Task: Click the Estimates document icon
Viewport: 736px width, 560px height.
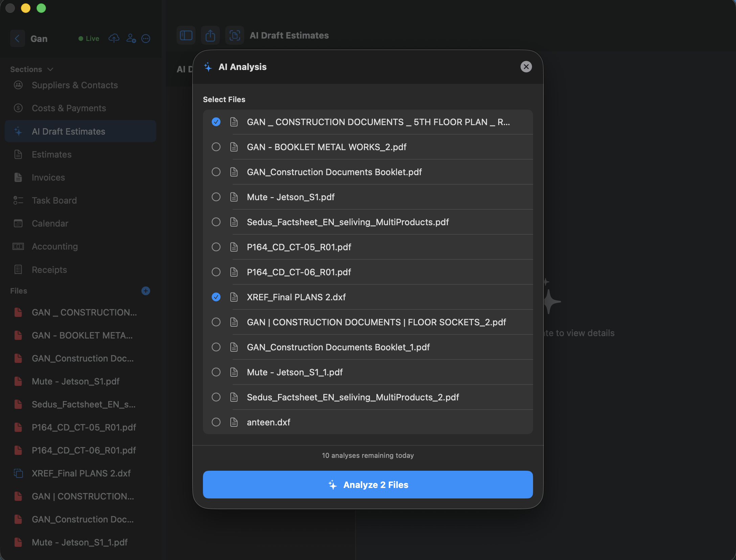Action: 18,154
